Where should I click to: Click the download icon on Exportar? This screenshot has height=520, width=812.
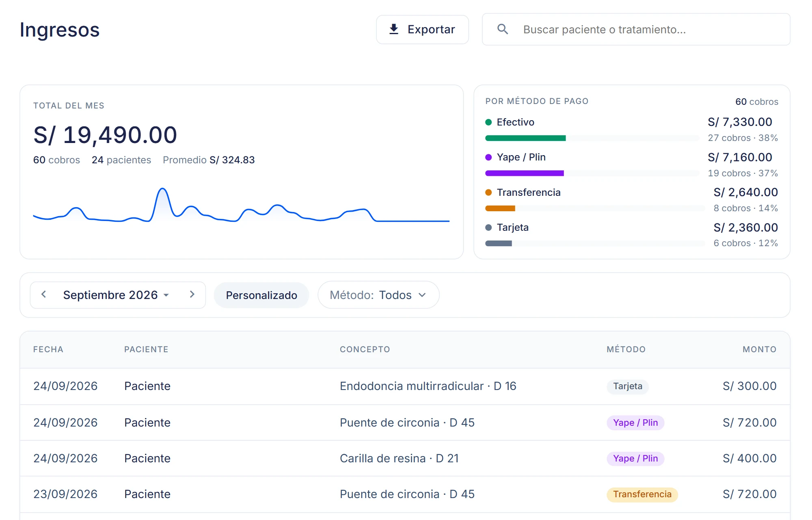[393, 29]
